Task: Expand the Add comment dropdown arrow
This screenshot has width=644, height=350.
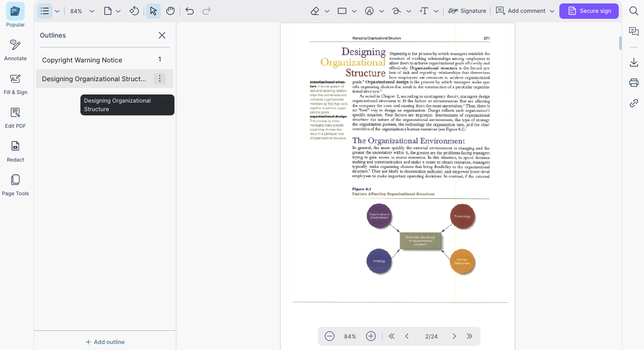Action: [x=552, y=11]
